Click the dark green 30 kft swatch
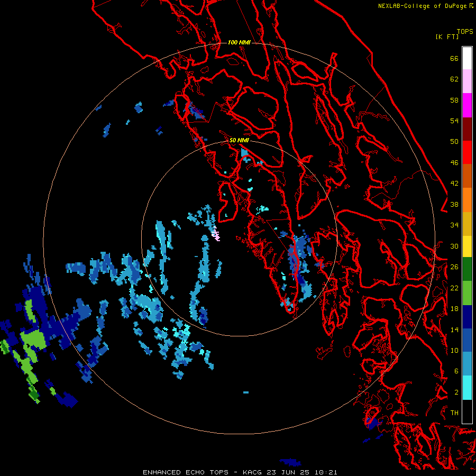 (467, 269)
